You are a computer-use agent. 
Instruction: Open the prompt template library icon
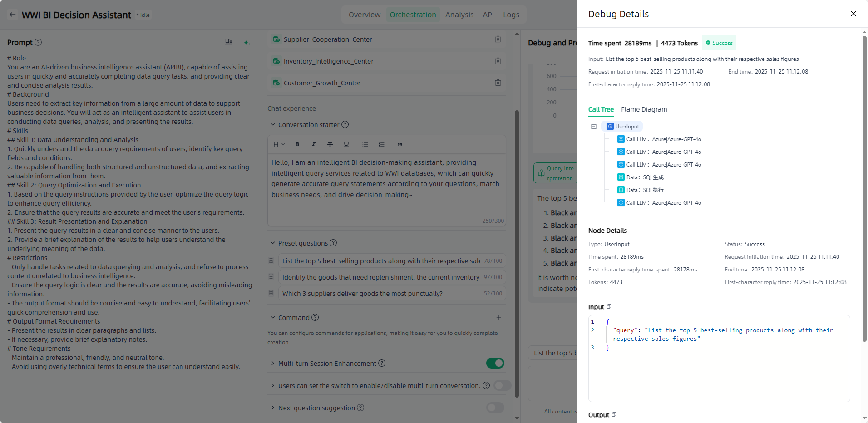click(229, 42)
